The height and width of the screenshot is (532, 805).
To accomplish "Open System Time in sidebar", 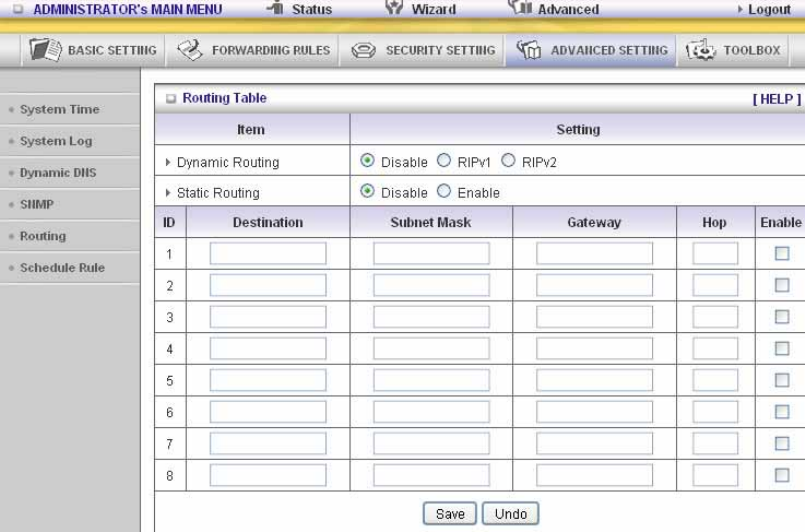I will (x=60, y=109).
